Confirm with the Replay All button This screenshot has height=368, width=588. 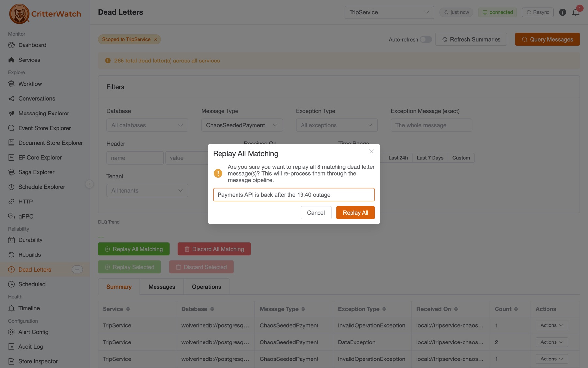coord(355,213)
